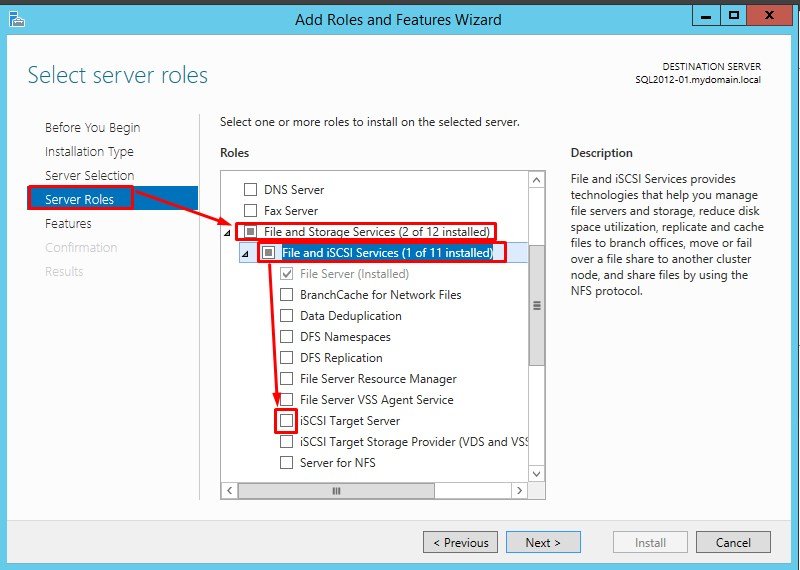Screen dimensions: 800x570
Task: Check the iSCSI Target Server checkbox
Action: (287, 421)
